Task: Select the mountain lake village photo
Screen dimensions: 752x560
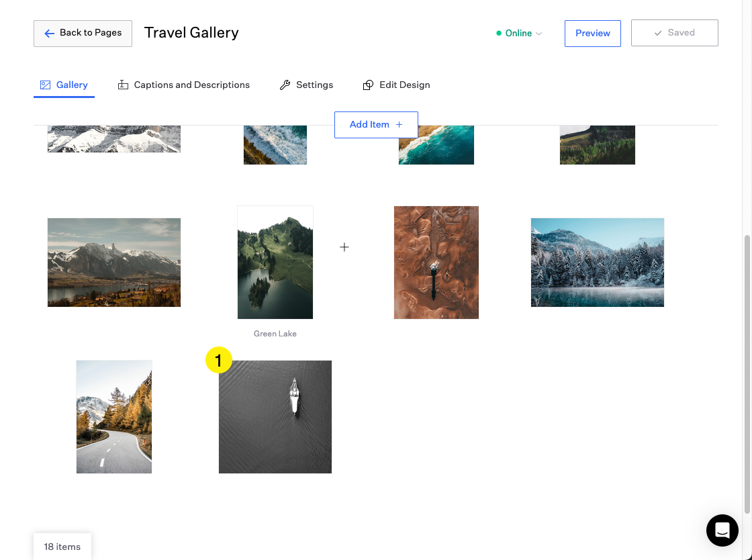Action: [x=114, y=263]
